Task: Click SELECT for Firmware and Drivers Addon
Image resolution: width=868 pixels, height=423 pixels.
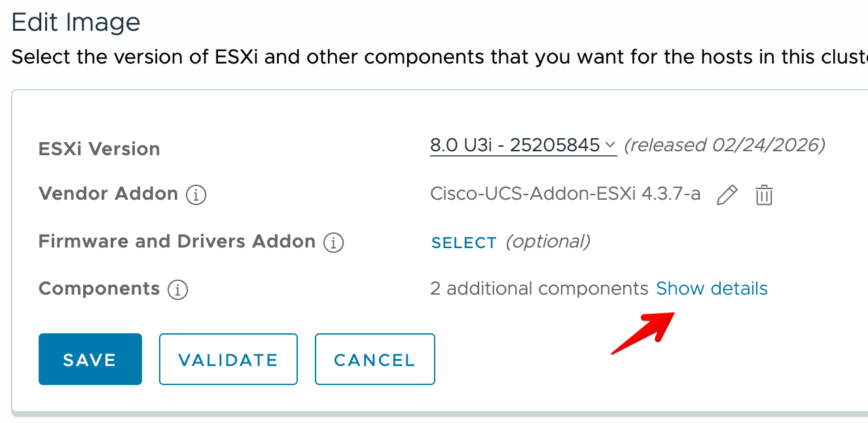Action: pyautogui.click(x=464, y=243)
